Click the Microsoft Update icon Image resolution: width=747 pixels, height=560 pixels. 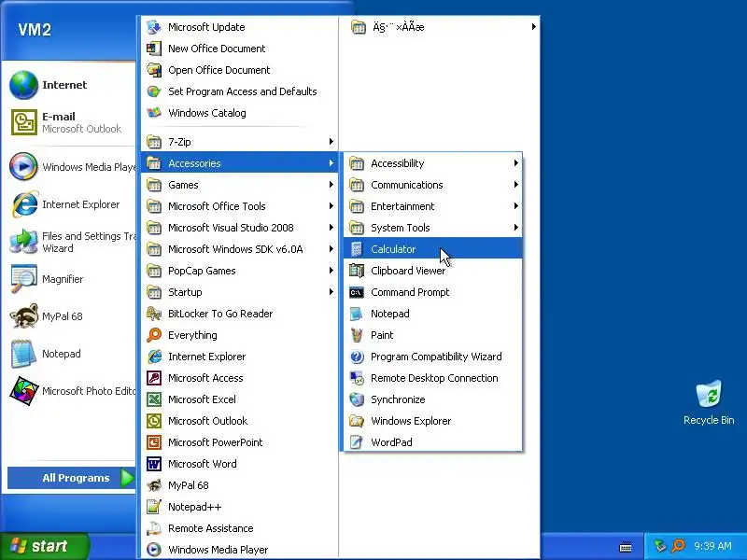pyautogui.click(x=154, y=27)
